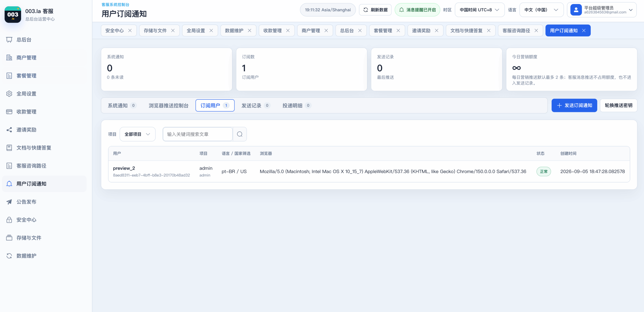Click the 19:11:32 Asia/Shanghai clock pill
This screenshot has width=644, height=312.
pos(328,10)
